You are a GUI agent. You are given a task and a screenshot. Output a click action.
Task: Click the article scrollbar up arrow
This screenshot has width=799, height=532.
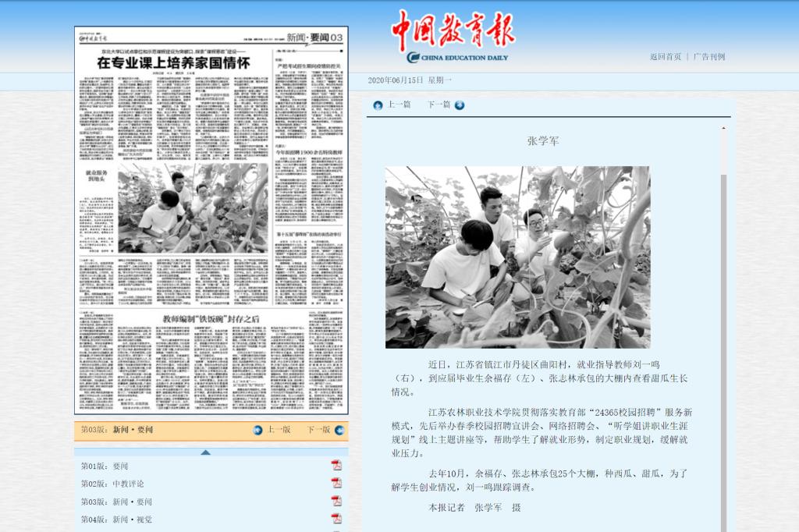point(723,129)
